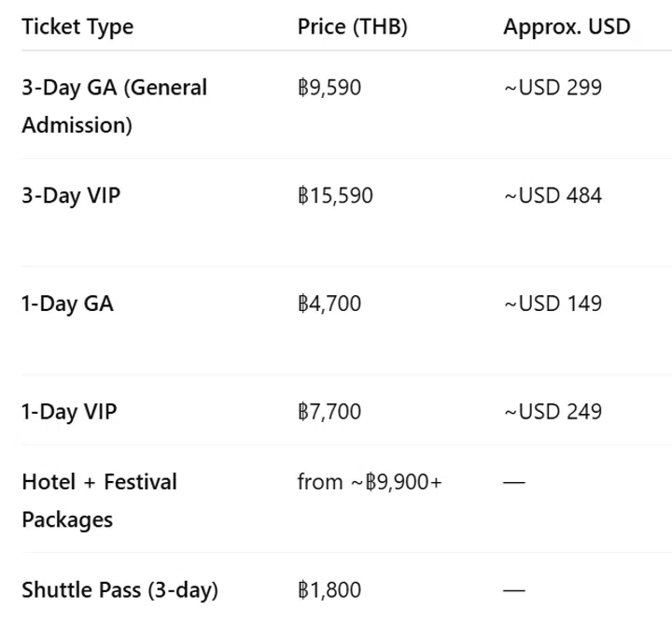Click the ~USD 149 value
This screenshot has width=672, height=637.
(x=553, y=304)
